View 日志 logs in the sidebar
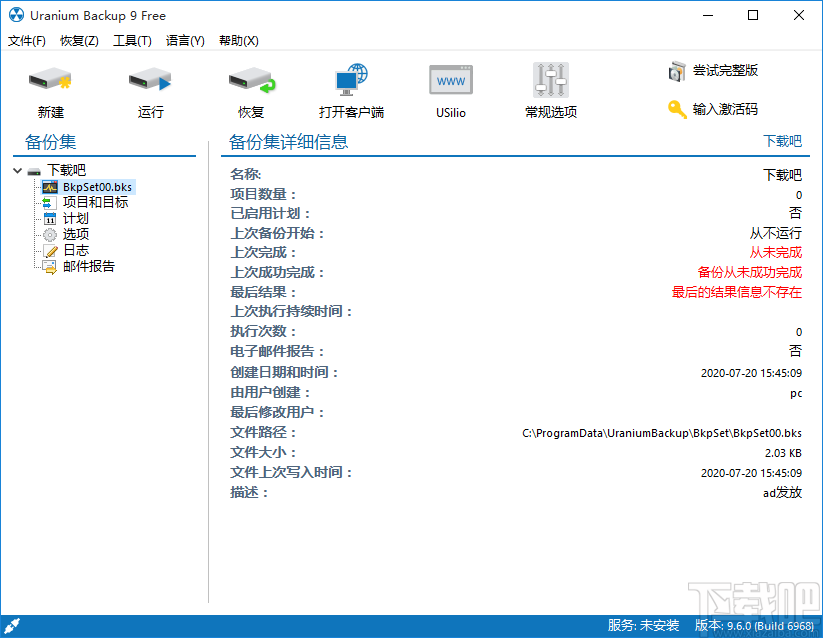The width and height of the screenshot is (823, 638). click(x=75, y=250)
